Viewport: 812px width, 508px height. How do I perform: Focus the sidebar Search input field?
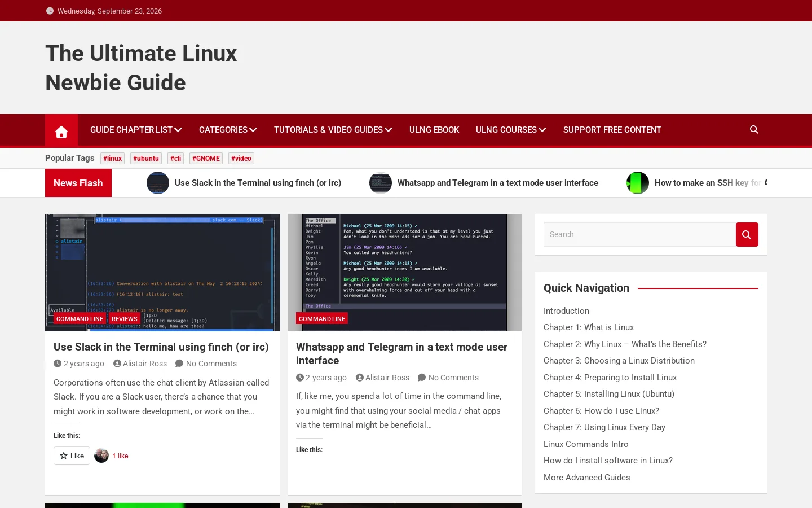coord(639,234)
